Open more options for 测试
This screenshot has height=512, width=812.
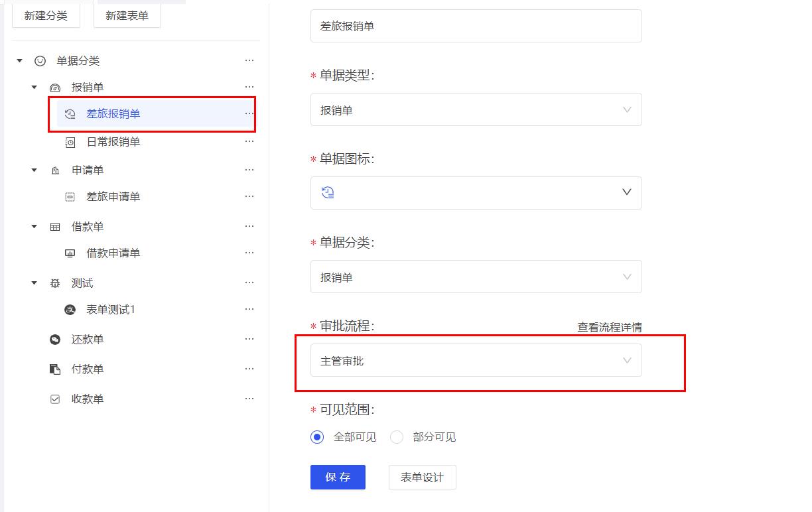point(249,282)
